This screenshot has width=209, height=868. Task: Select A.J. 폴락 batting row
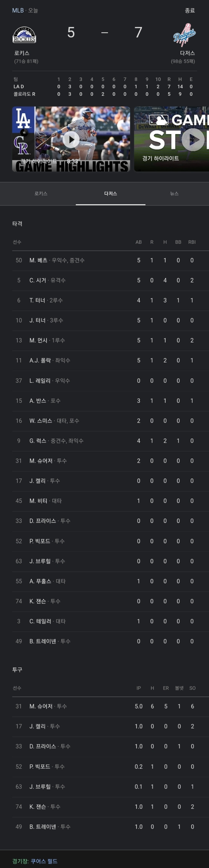(x=104, y=360)
